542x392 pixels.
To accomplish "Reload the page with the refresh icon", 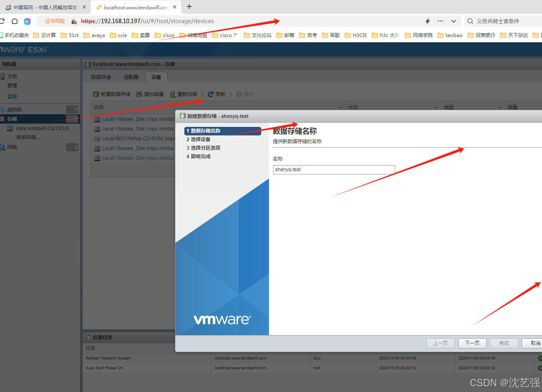I will point(2,21).
